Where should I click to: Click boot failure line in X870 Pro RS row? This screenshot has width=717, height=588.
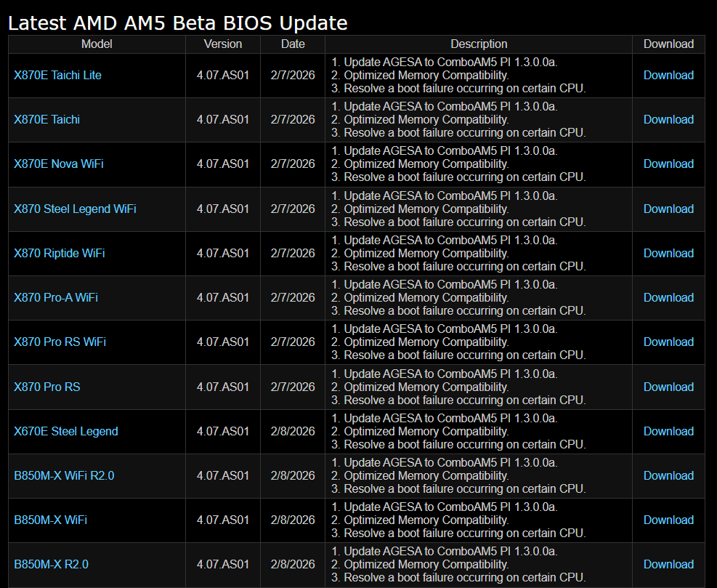click(x=458, y=400)
